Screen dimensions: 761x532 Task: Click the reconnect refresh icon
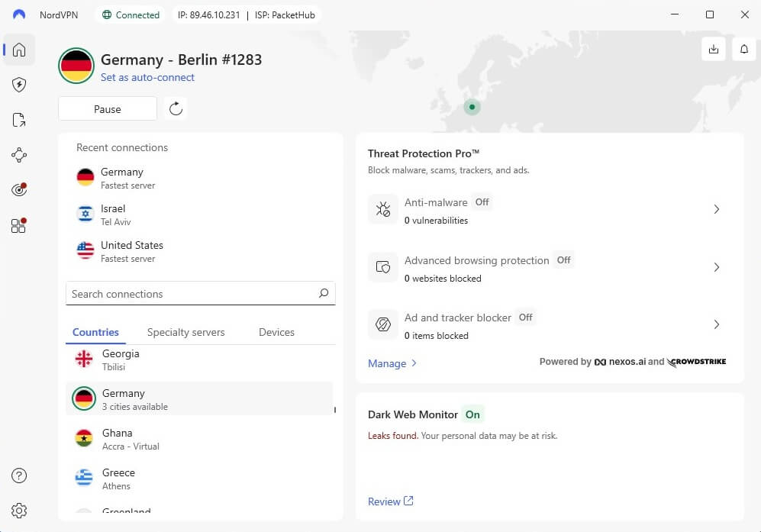pos(175,108)
